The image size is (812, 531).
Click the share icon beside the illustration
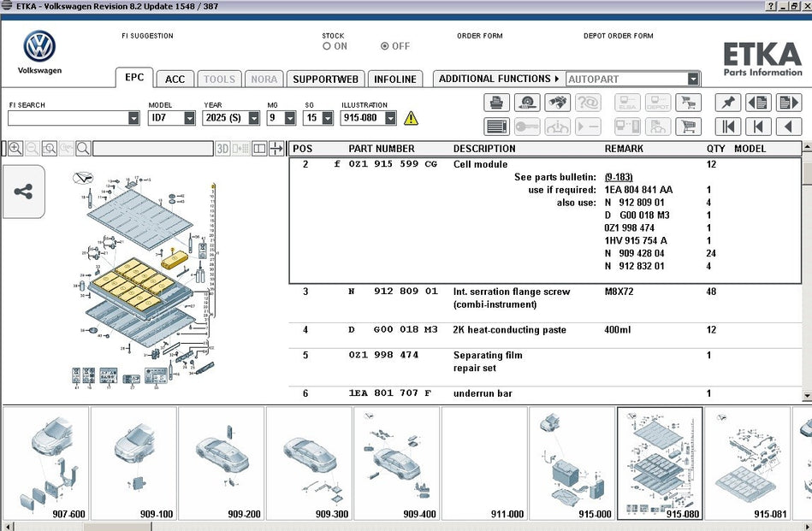(23, 192)
